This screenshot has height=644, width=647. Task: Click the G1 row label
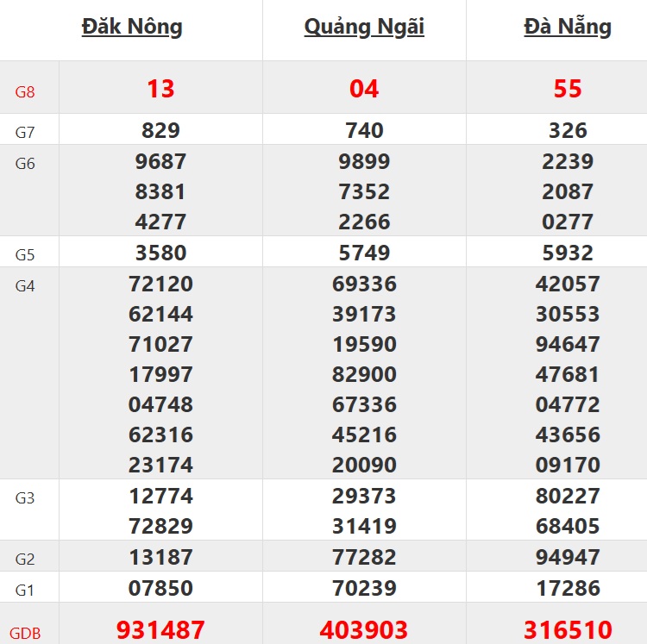click(x=25, y=590)
